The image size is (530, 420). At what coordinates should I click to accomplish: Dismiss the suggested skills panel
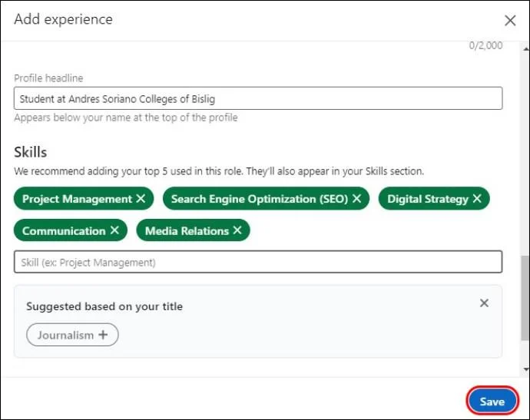[484, 303]
